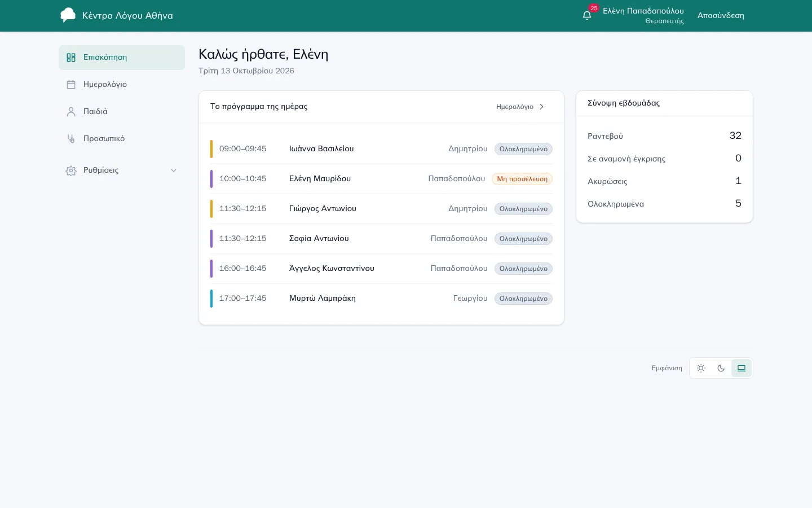Expand the Ρυθμίσεις chevron
Screen dimensions: 812x508
[x=174, y=170]
